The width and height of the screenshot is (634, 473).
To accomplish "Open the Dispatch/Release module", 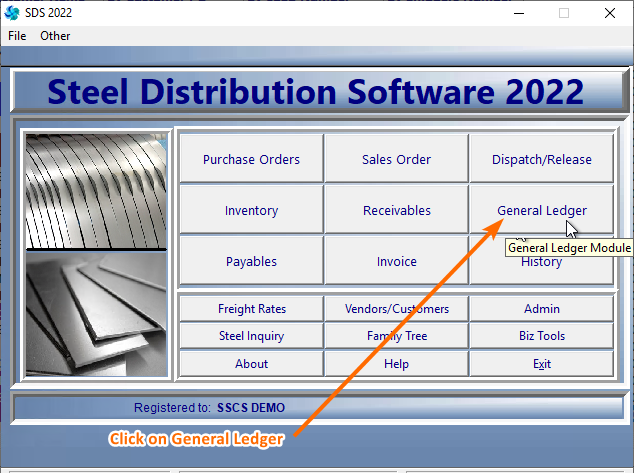I will 541,159.
